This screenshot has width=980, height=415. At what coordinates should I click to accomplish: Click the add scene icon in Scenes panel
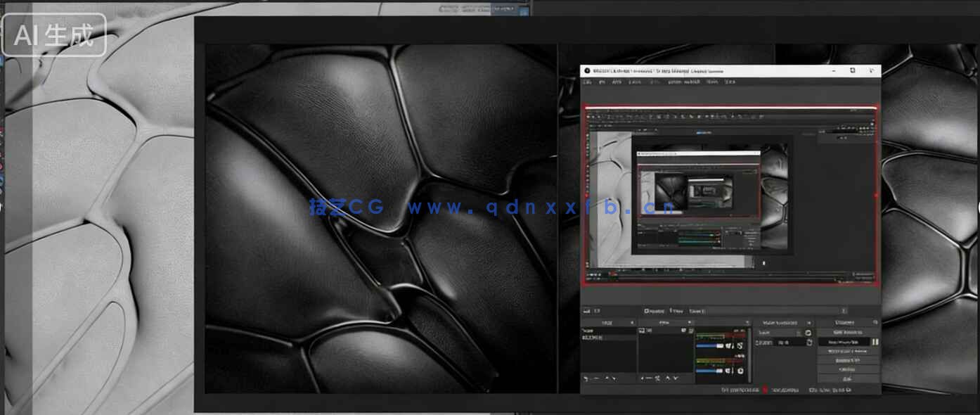tap(586, 378)
